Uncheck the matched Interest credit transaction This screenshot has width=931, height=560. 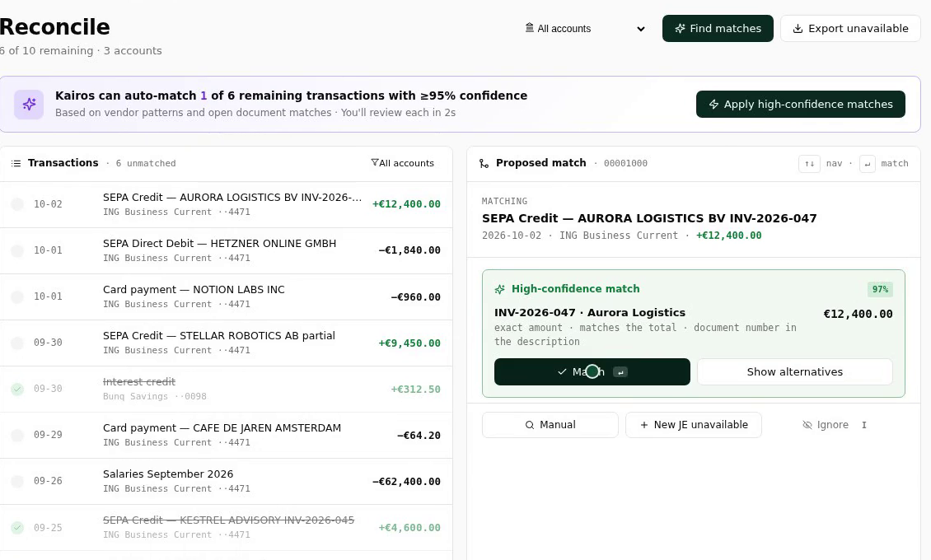(17, 390)
